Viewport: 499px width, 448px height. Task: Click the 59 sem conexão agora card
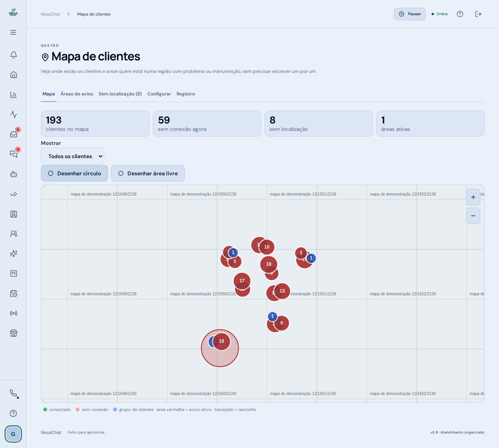(207, 124)
